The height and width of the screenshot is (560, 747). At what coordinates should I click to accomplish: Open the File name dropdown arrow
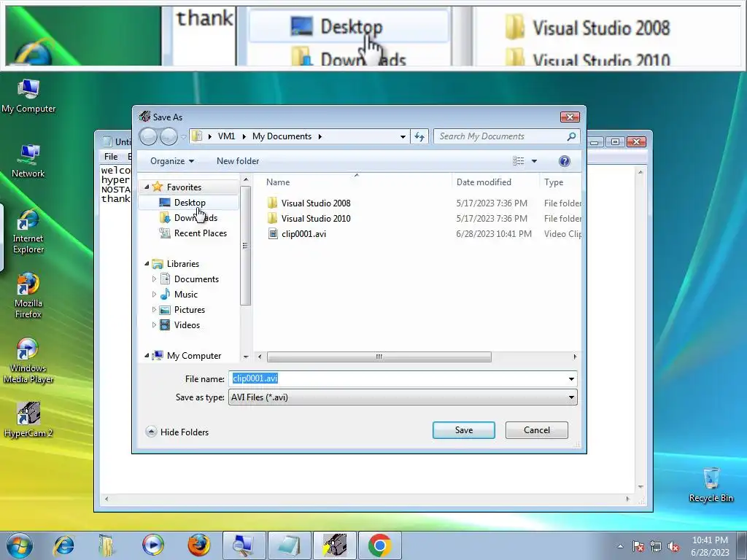(x=571, y=378)
